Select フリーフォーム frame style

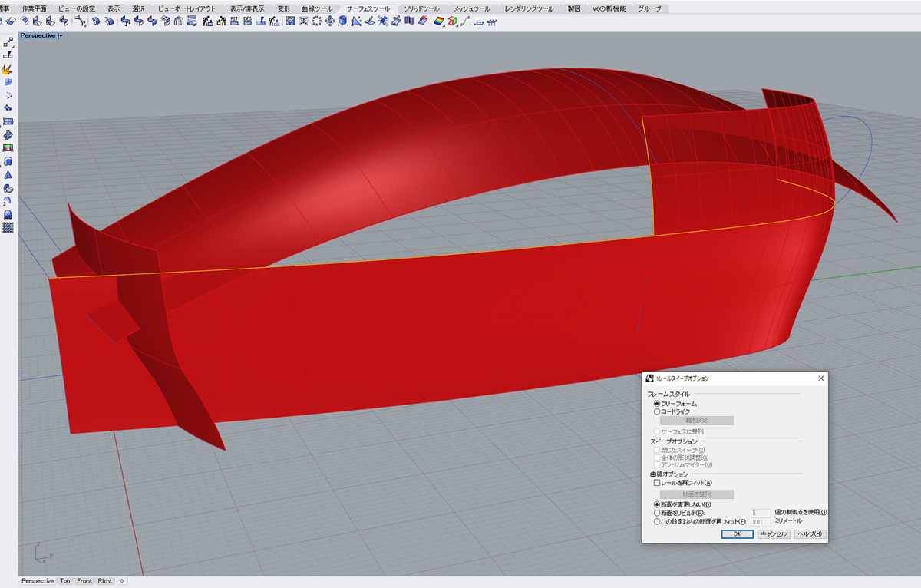[x=675, y=403]
